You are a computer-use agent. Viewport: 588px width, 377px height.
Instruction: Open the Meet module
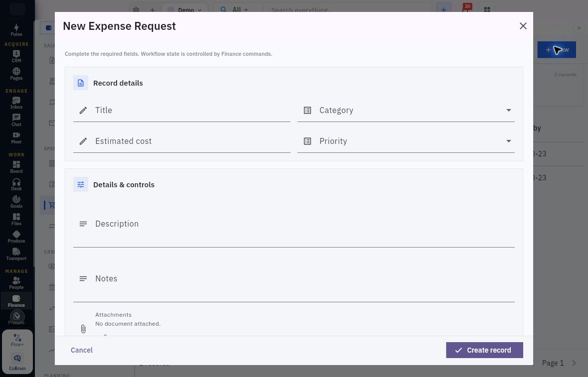click(x=16, y=138)
